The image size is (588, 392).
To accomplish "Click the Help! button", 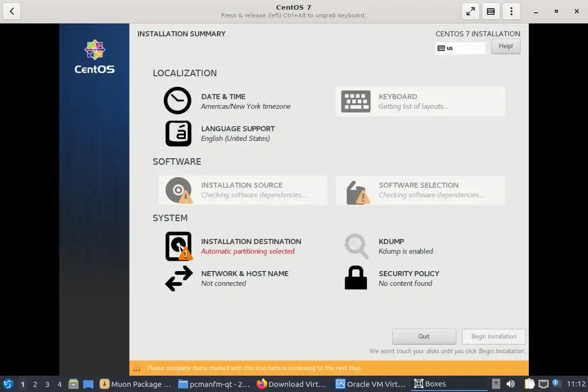I will [505, 46].
